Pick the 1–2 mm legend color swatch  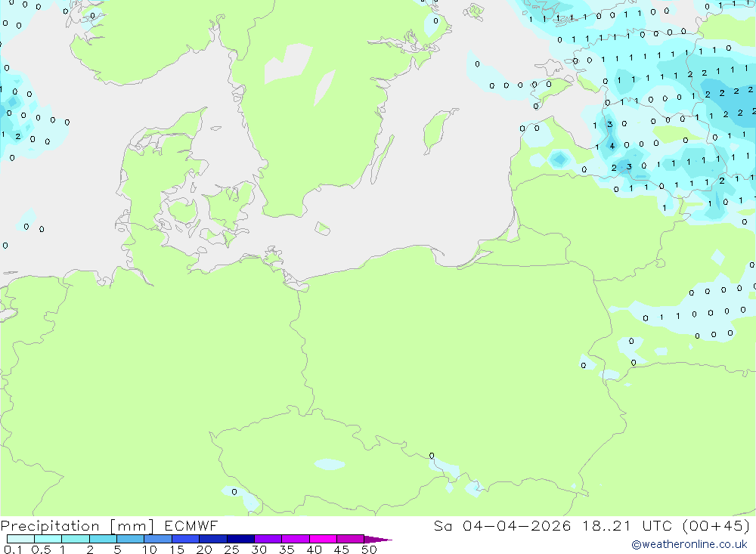pos(75,539)
